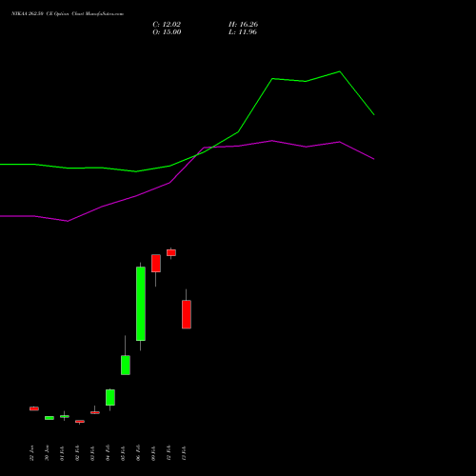Viewport: 476px width, 476px height.
Task: Click the 02 Feb date axis label
Action: [77, 453]
